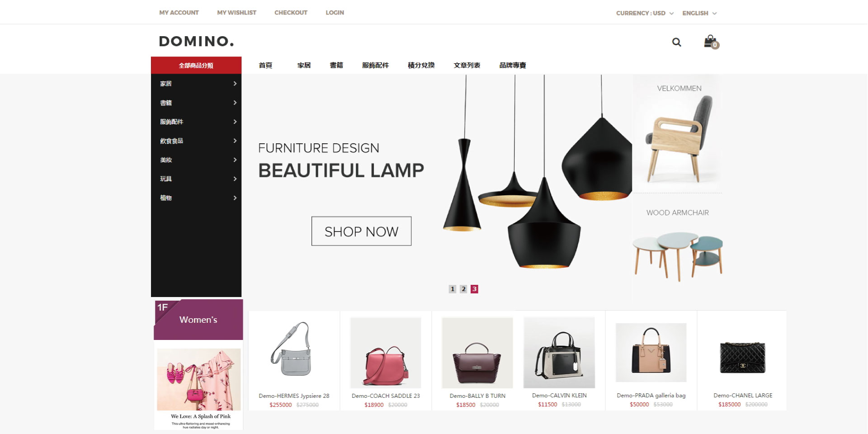Viewport: 868px width, 434px height.
Task: Click the SHOP NOW button
Action: pos(361,231)
